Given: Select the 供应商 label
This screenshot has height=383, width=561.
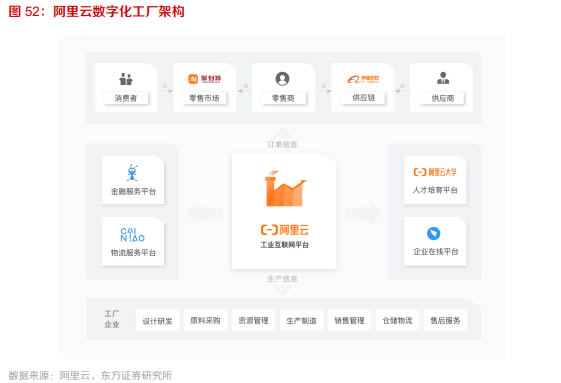Looking at the screenshot, I should point(443,98).
